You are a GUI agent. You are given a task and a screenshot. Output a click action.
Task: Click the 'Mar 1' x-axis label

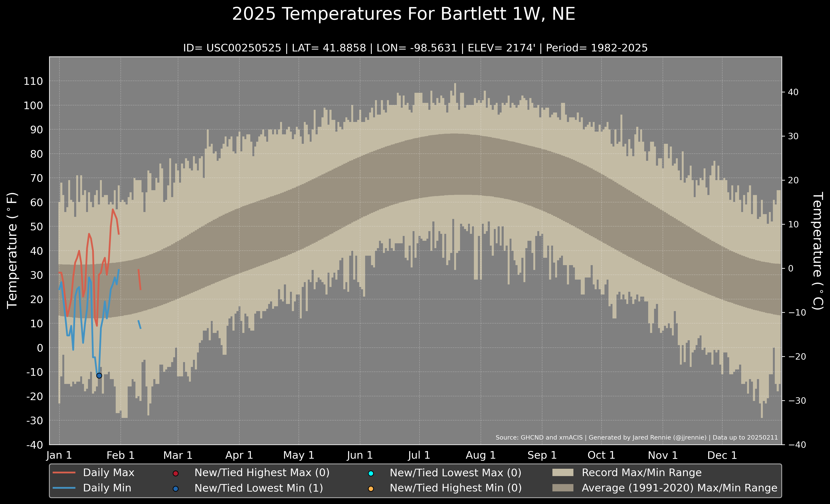178,455
